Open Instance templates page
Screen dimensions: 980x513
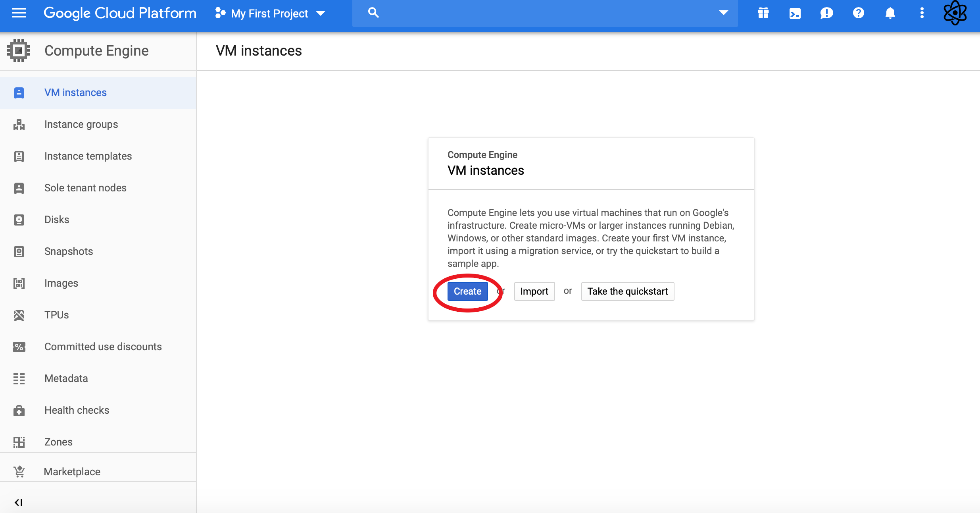pyautogui.click(x=98, y=156)
